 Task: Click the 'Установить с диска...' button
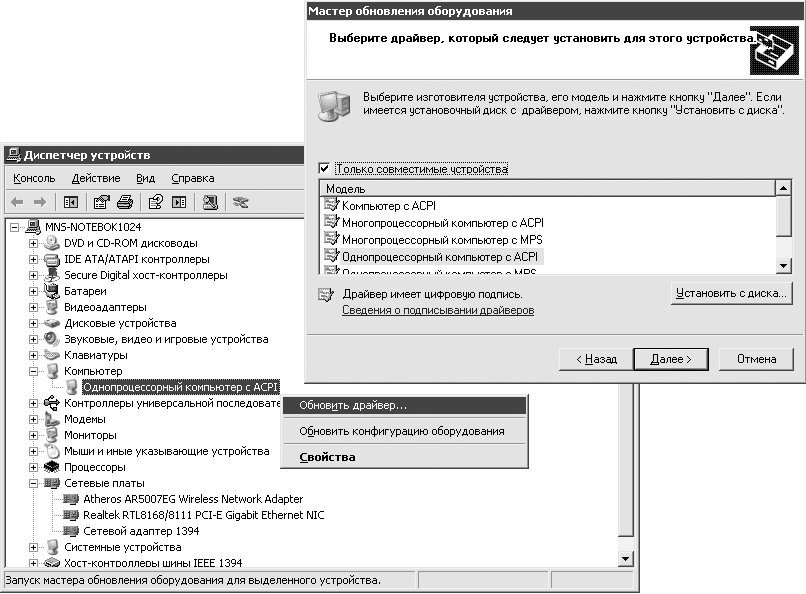731,293
